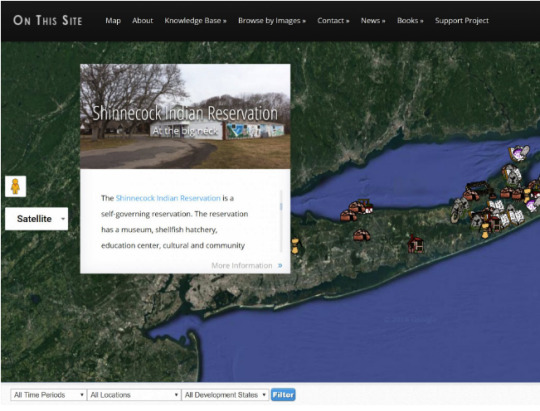Open the All Development States dropdown
Viewport: 540px width, 411px height.
[x=225, y=395]
